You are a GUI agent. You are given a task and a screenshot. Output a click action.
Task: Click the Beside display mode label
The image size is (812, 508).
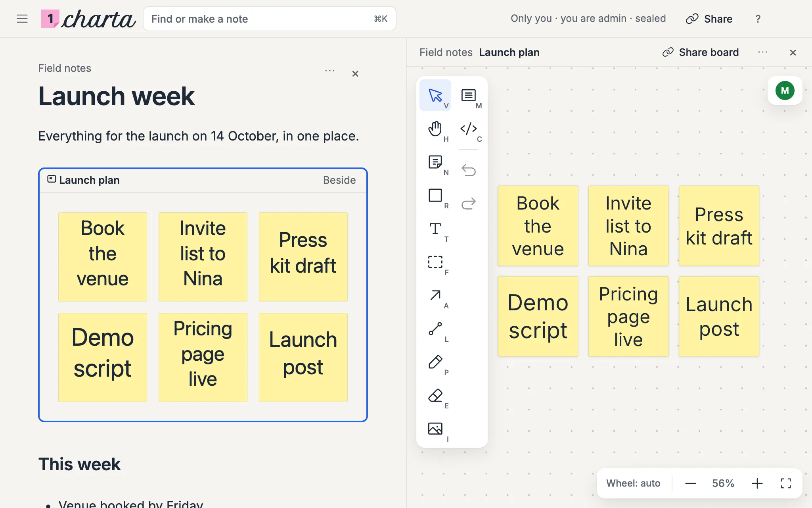pos(339,180)
